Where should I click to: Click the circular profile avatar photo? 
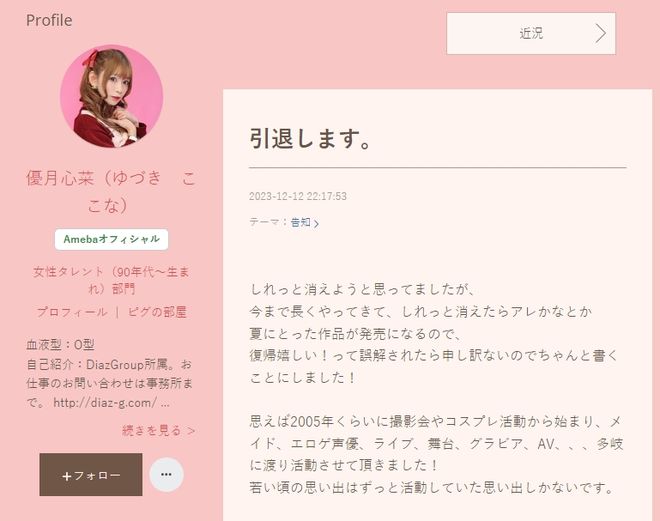pos(112,96)
